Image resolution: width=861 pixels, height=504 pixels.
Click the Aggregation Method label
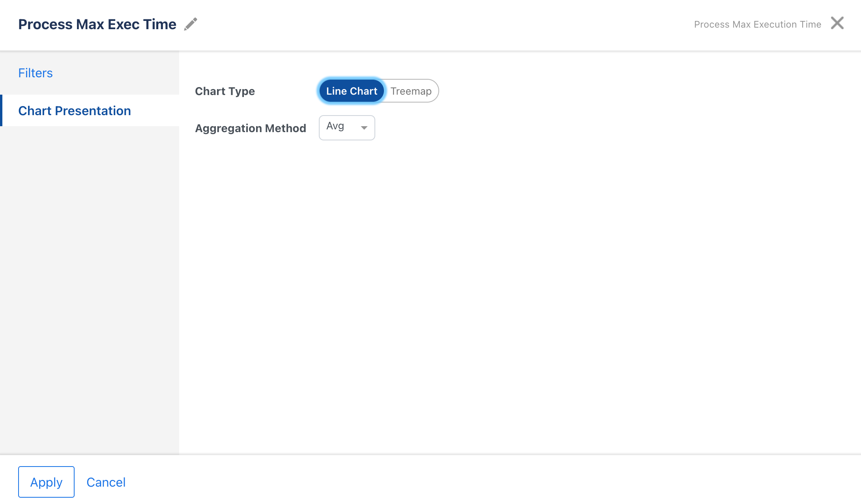pos(250,128)
